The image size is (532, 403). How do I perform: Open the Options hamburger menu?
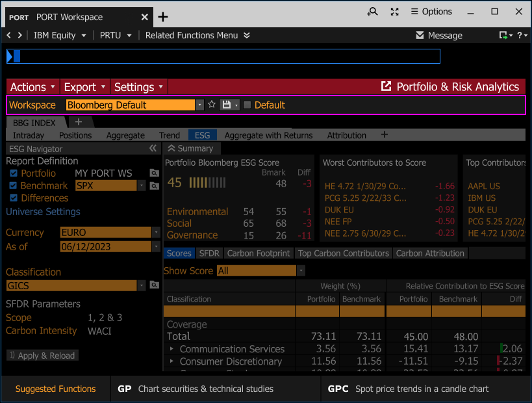tap(431, 12)
